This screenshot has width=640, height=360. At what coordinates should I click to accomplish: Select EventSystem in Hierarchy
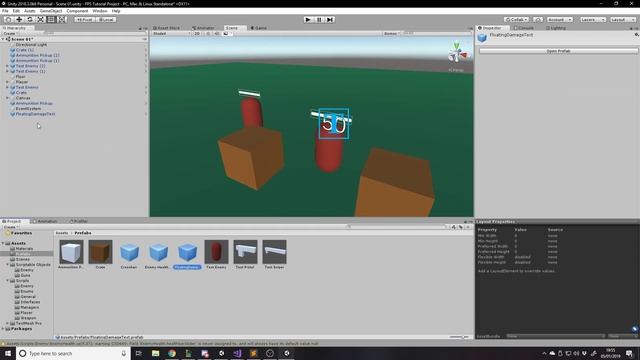point(28,109)
